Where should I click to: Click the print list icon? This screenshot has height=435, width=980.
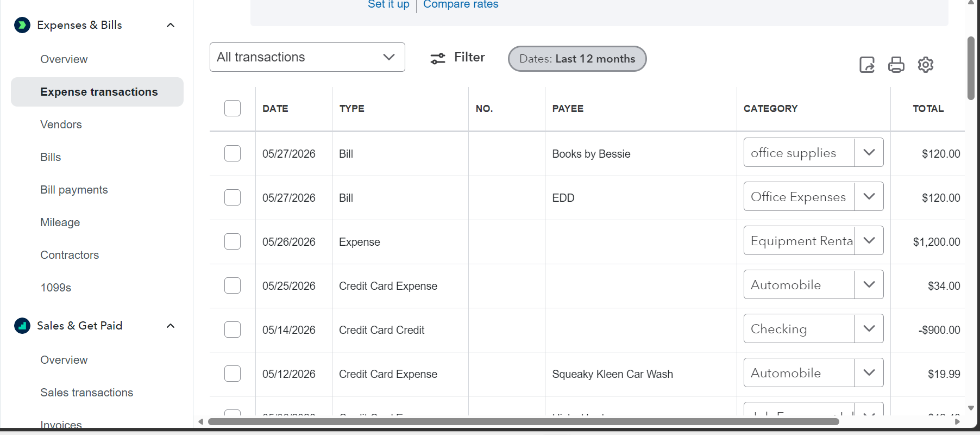coord(896,65)
